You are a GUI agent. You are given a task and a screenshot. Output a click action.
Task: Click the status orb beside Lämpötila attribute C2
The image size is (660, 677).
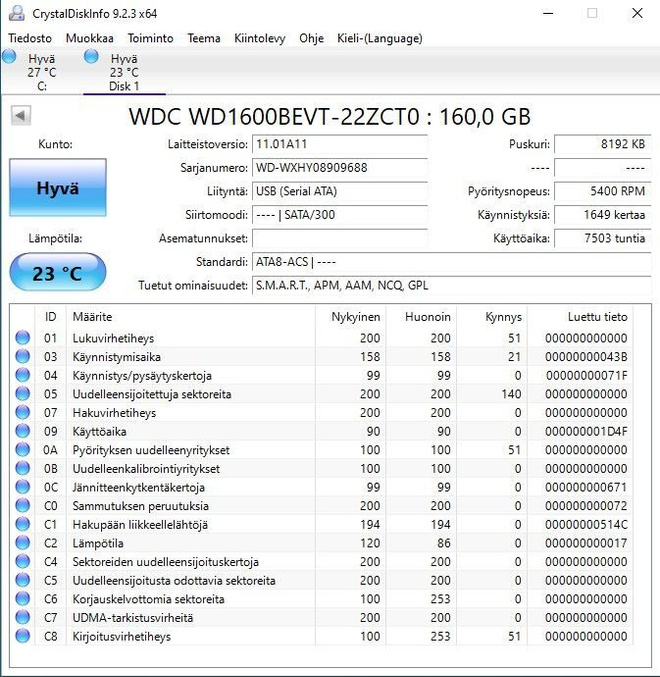[22, 543]
